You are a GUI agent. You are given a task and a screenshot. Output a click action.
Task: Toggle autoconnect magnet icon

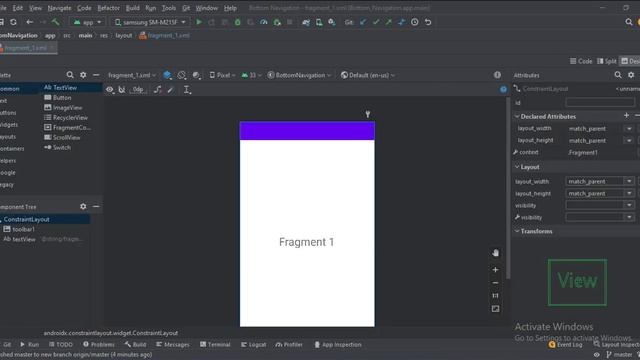(x=122, y=89)
